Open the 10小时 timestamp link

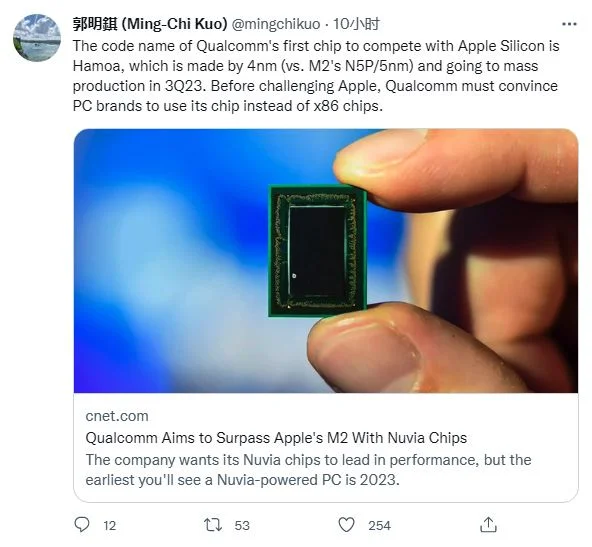point(356,24)
